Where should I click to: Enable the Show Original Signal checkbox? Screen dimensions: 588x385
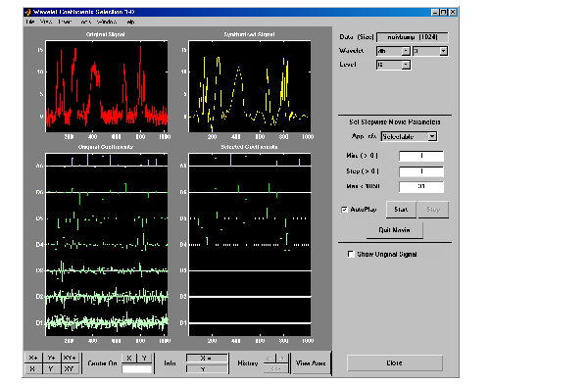point(351,254)
